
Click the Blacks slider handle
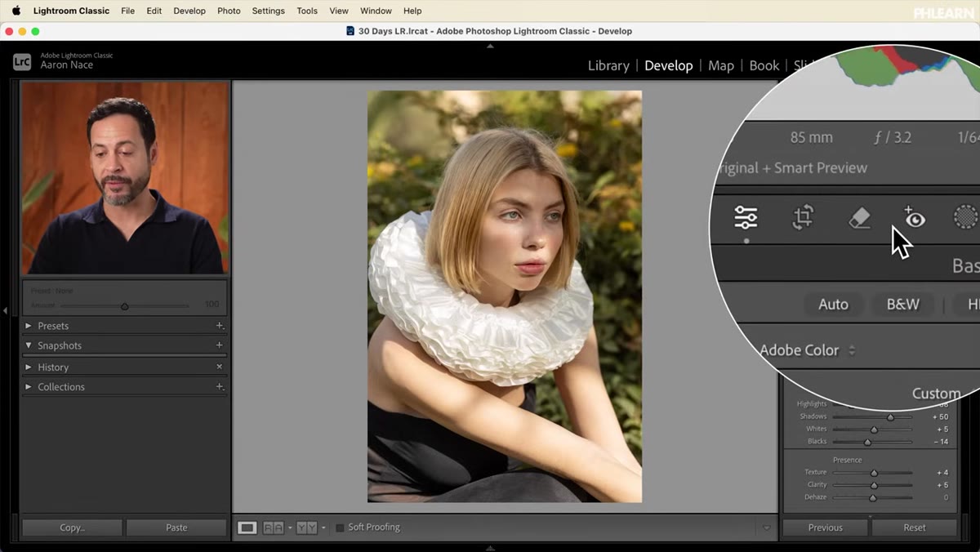(x=867, y=442)
